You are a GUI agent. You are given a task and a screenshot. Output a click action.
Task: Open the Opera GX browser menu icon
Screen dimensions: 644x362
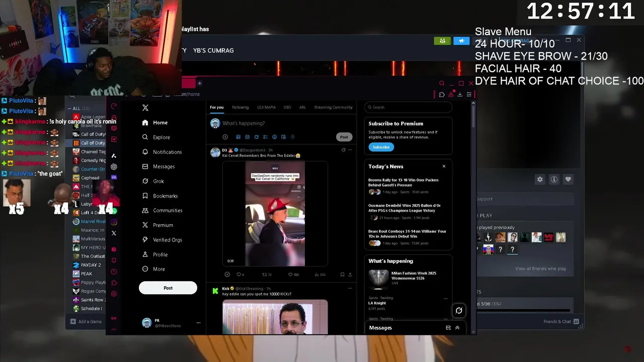469,95
